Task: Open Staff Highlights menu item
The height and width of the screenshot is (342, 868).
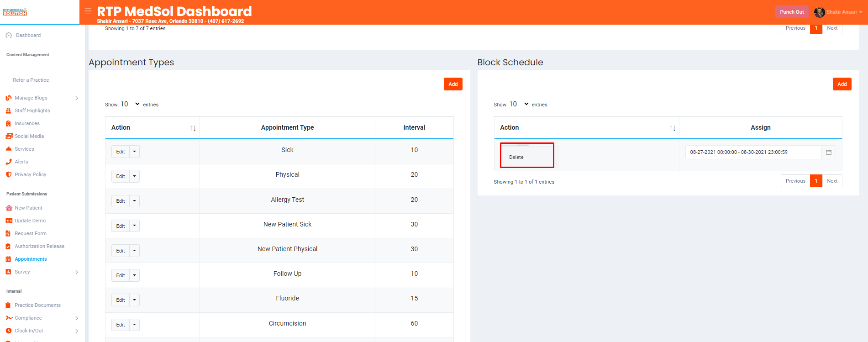Action: pyautogui.click(x=32, y=110)
